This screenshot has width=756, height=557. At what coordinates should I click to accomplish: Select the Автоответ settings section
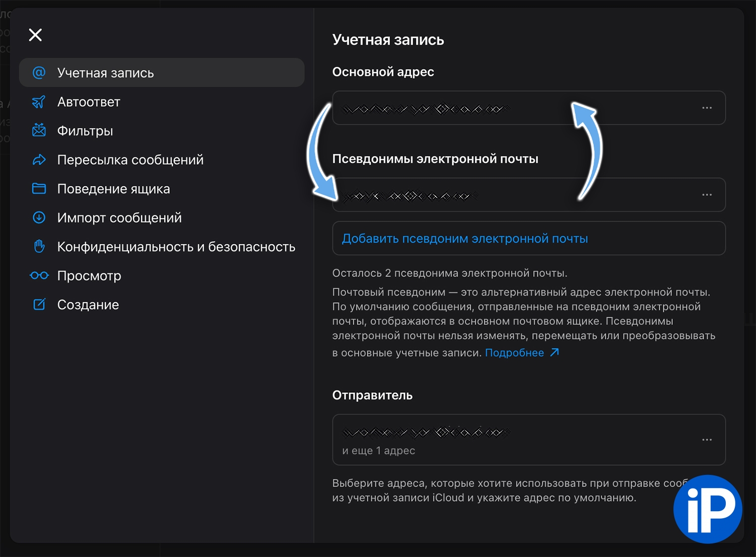pyautogui.click(x=89, y=102)
